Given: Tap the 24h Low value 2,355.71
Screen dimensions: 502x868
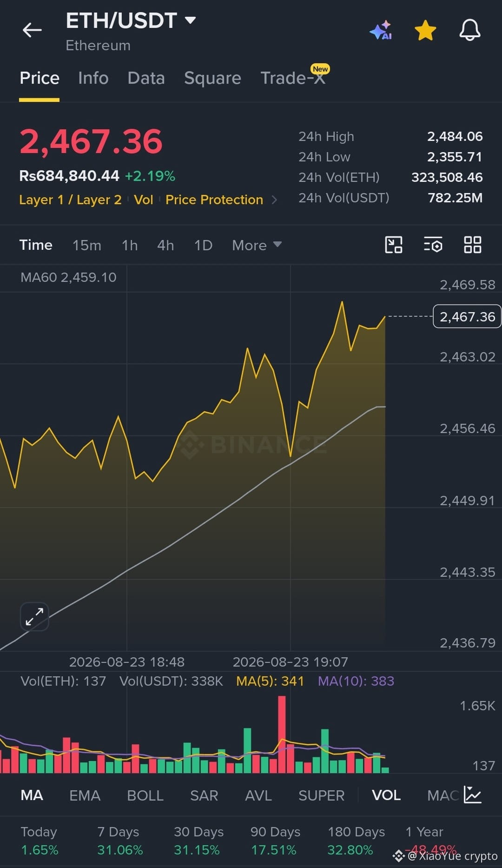Looking at the screenshot, I should [x=455, y=157].
